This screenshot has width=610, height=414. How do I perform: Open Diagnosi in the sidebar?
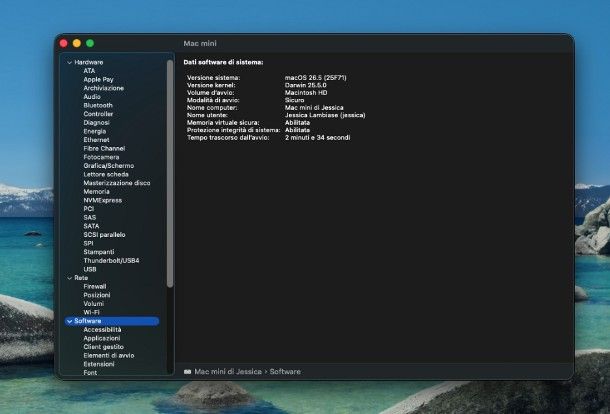tap(96, 123)
